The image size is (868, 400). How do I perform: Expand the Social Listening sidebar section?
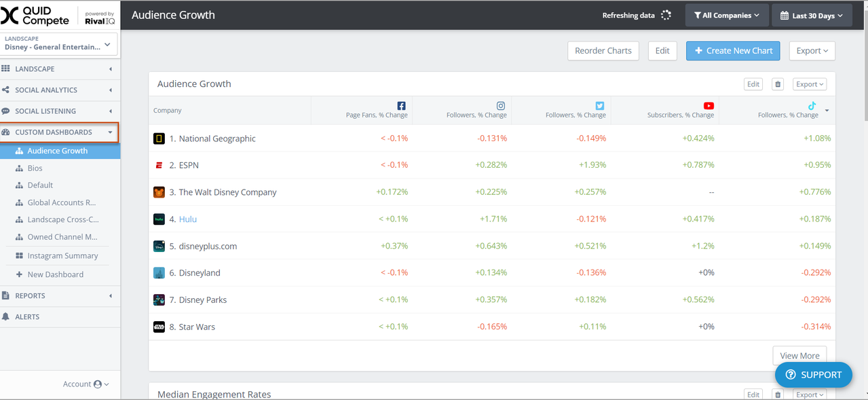coord(60,111)
